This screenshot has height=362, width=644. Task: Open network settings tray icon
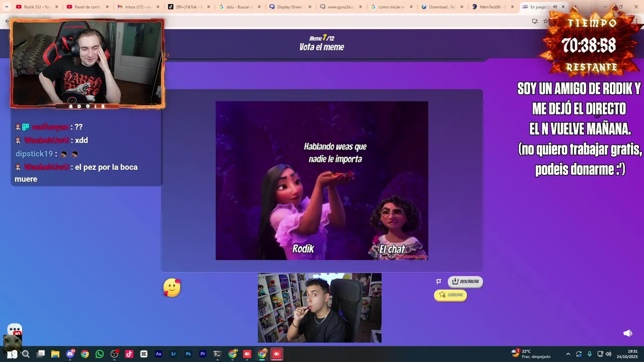pyautogui.click(x=600, y=354)
